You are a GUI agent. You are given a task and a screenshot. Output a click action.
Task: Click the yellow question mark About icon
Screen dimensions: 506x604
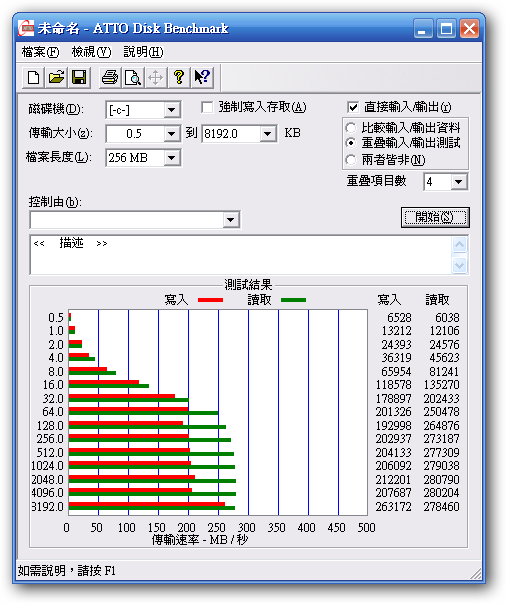(179, 77)
